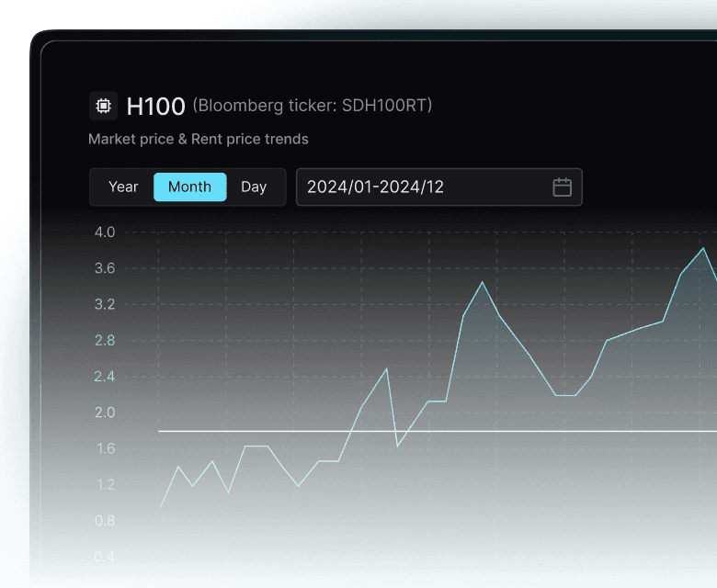Click the 2.8 y-axis label

105,340
